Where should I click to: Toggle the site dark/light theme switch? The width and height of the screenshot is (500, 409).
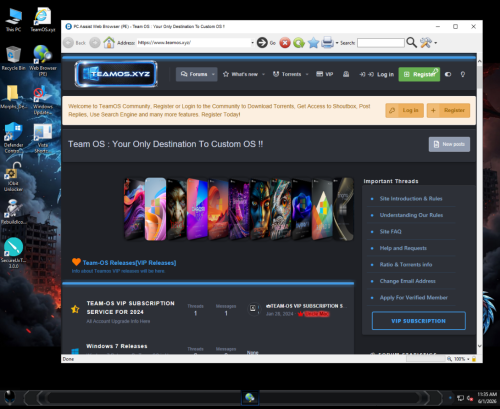point(448,74)
